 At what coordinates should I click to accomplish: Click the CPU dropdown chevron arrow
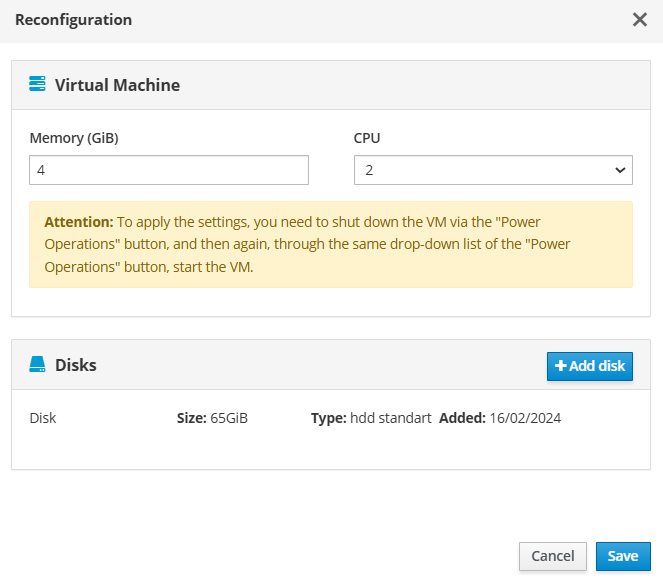pos(619,170)
